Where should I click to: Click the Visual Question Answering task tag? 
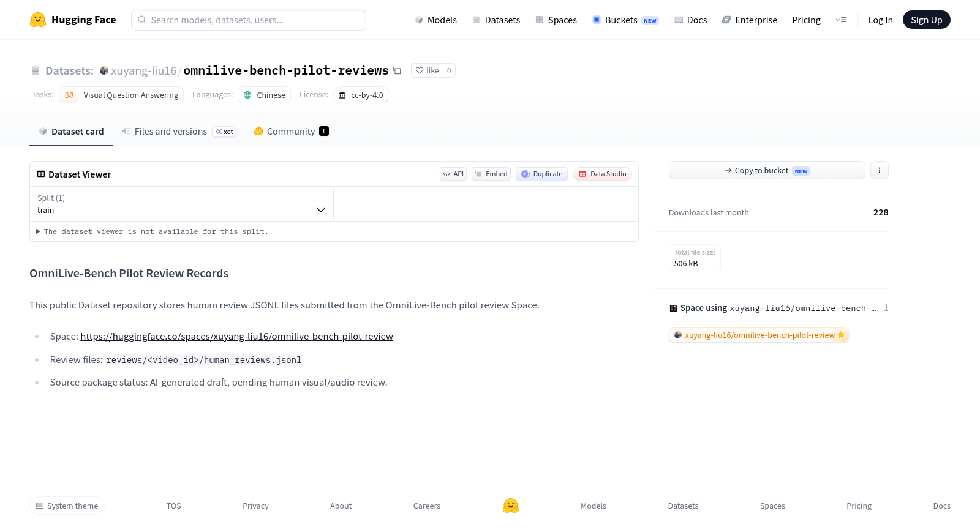pyautogui.click(x=121, y=95)
